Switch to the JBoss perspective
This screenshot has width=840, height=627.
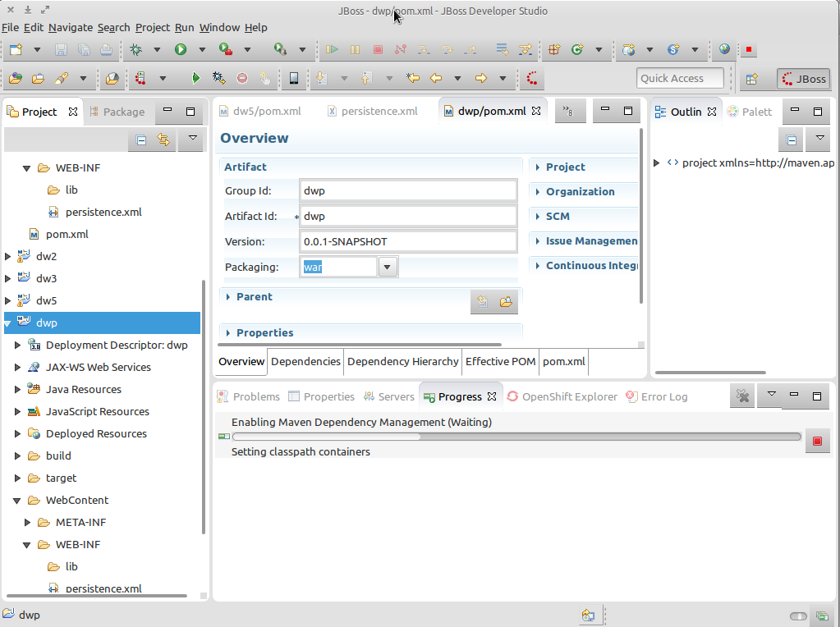(804, 79)
